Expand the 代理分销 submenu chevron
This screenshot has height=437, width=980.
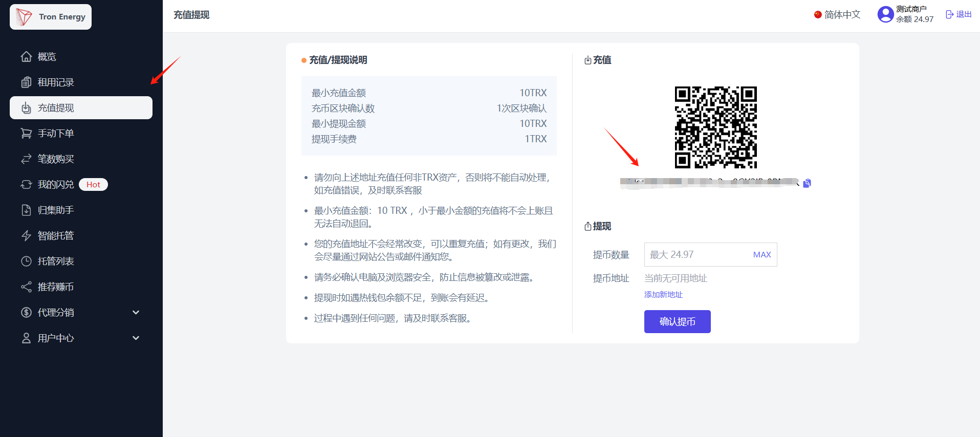[136, 313]
